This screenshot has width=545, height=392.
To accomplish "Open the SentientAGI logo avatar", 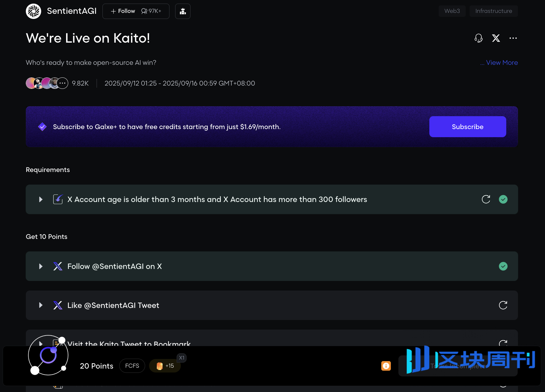I will 33,11.
